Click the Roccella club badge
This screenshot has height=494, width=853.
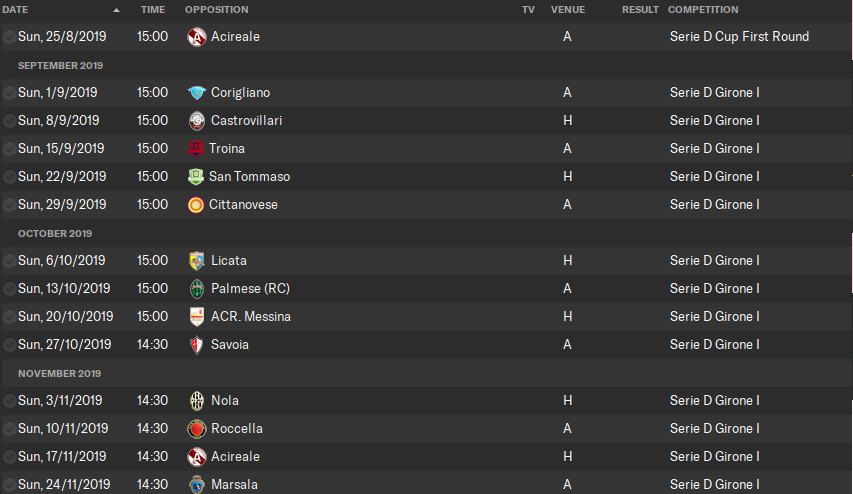197,429
